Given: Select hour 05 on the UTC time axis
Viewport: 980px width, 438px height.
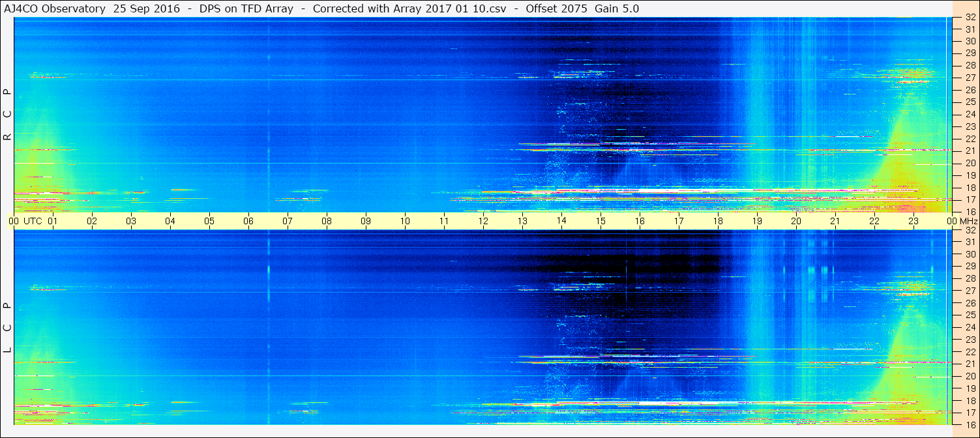Looking at the screenshot, I should click(209, 221).
